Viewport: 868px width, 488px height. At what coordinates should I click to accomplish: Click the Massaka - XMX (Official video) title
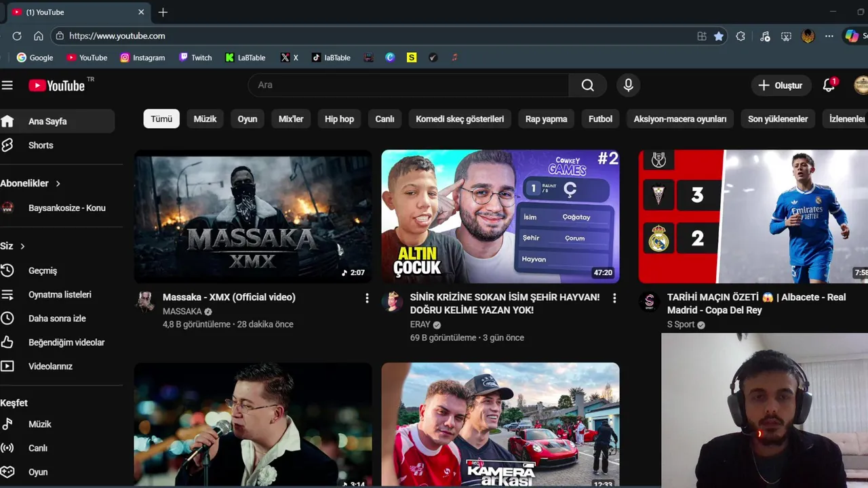point(229,297)
